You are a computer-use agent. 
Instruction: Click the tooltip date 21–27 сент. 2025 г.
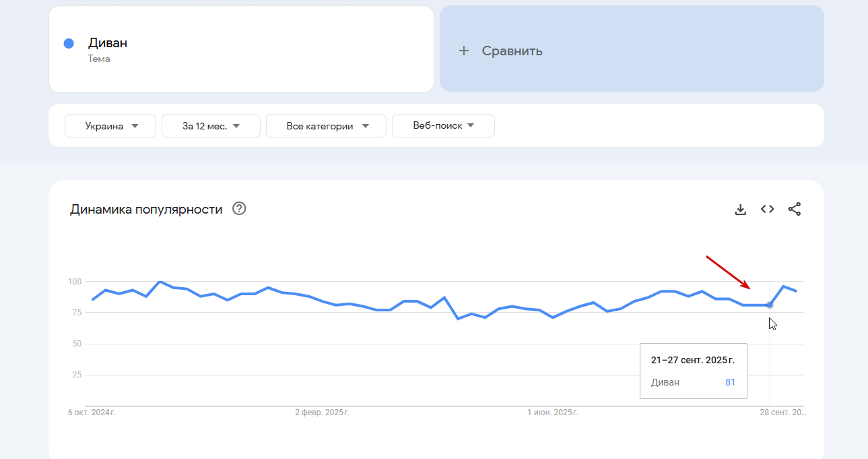tap(692, 360)
